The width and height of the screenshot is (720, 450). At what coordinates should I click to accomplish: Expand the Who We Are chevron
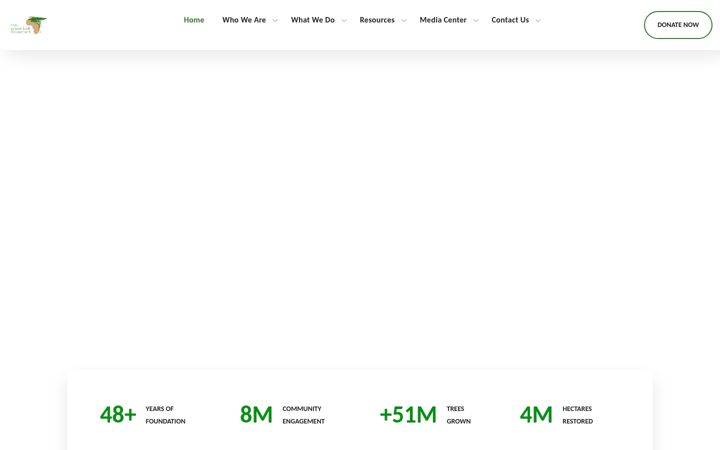point(275,21)
